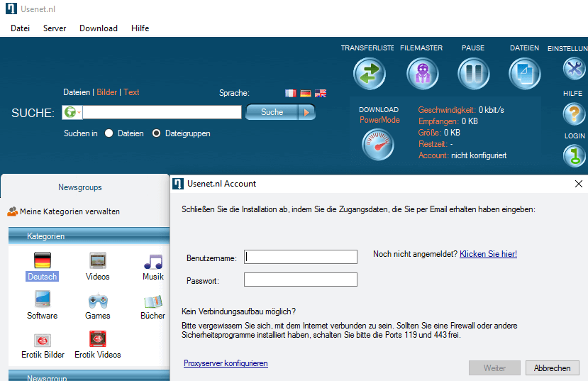Open the Filemaster icon
The height and width of the screenshot is (381, 588).
(x=422, y=74)
